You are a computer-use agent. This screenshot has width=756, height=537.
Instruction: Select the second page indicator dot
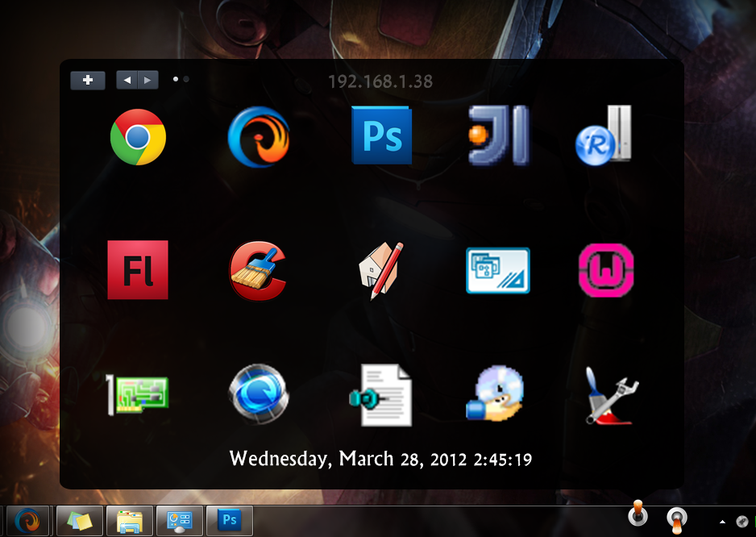[x=186, y=79]
